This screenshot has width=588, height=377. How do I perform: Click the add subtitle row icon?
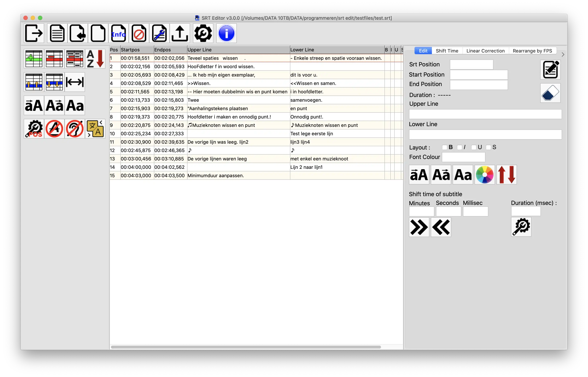tap(34, 59)
